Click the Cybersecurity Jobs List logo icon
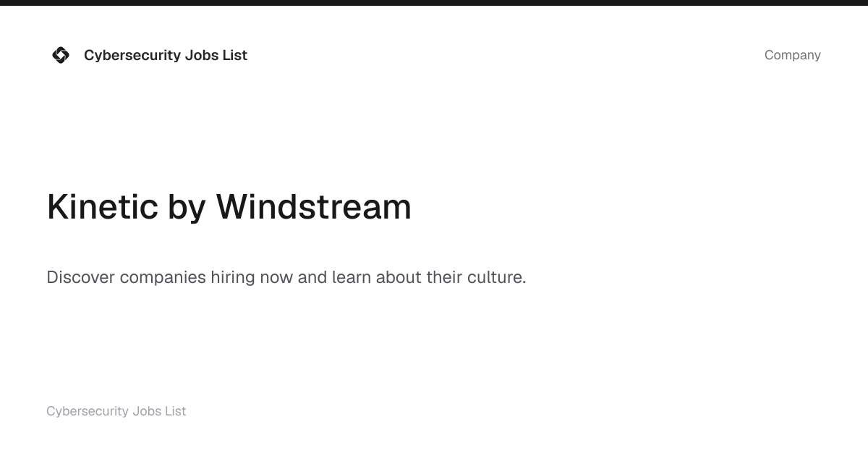 pyautogui.click(x=61, y=55)
